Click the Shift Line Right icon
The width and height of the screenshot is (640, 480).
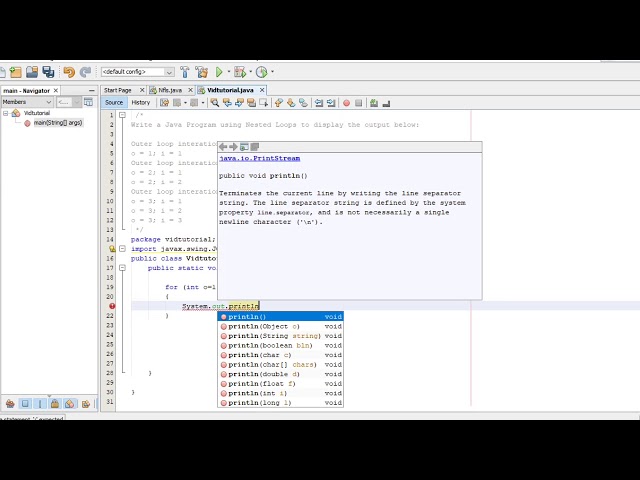point(331,103)
